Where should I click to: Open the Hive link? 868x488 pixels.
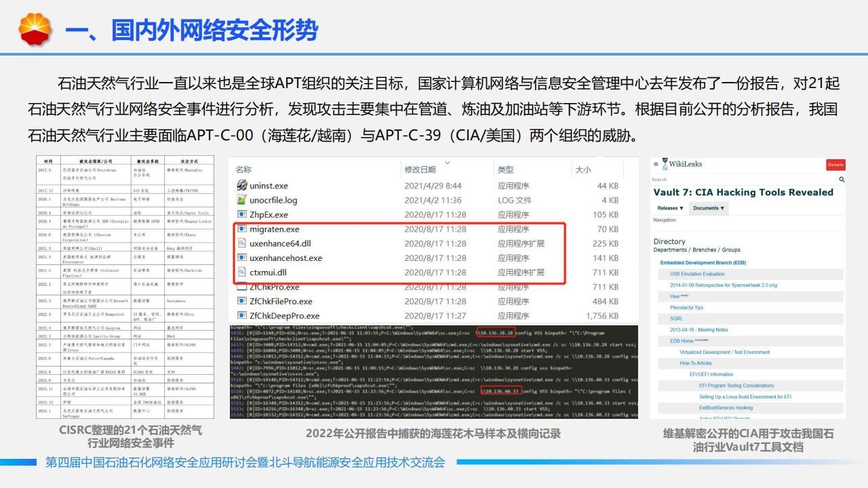click(x=674, y=296)
